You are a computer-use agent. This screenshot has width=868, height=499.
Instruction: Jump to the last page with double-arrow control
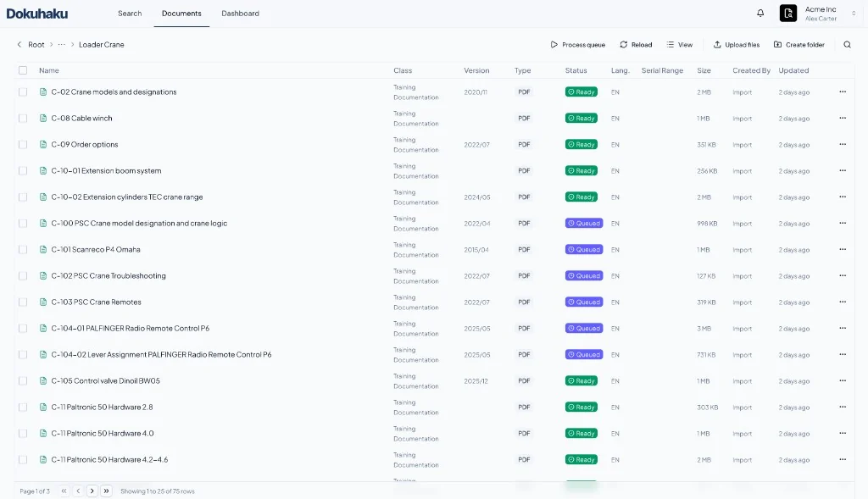click(105, 490)
